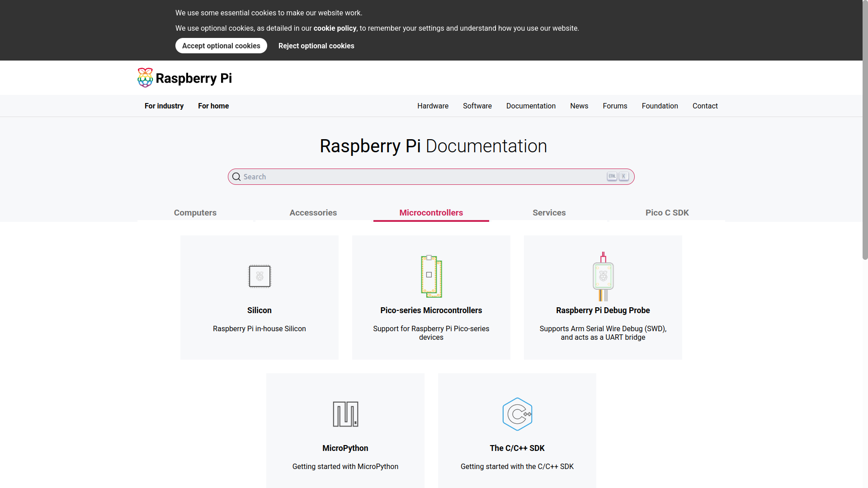
Task: Open the Debug Probe icon
Action: tap(603, 276)
